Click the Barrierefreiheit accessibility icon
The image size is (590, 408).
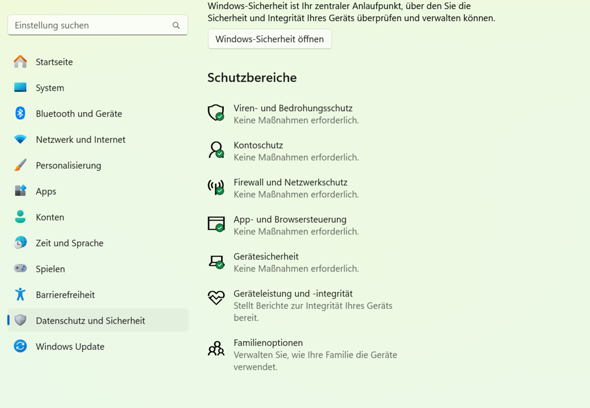20,294
